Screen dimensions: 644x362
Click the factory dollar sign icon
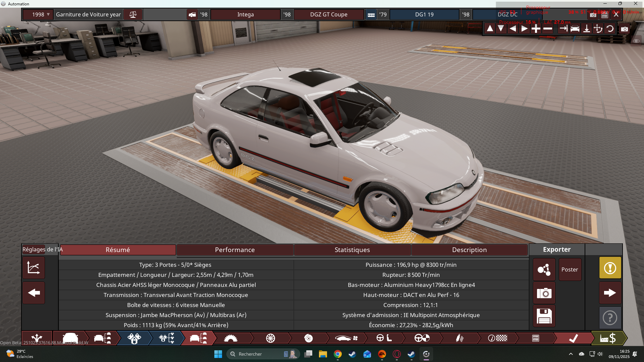tap(608, 338)
